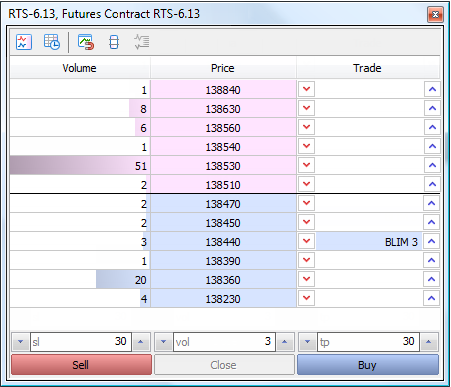The width and height of the screenshot is (451, 387).
Task: Click red sell arrow at price 138630
Action: (x=307, y=108)
